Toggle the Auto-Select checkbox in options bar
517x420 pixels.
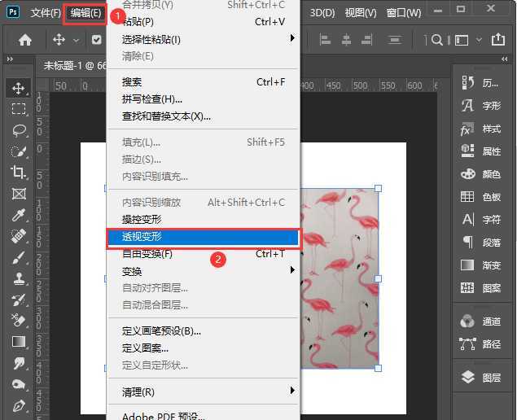click(x=97, y=40)
